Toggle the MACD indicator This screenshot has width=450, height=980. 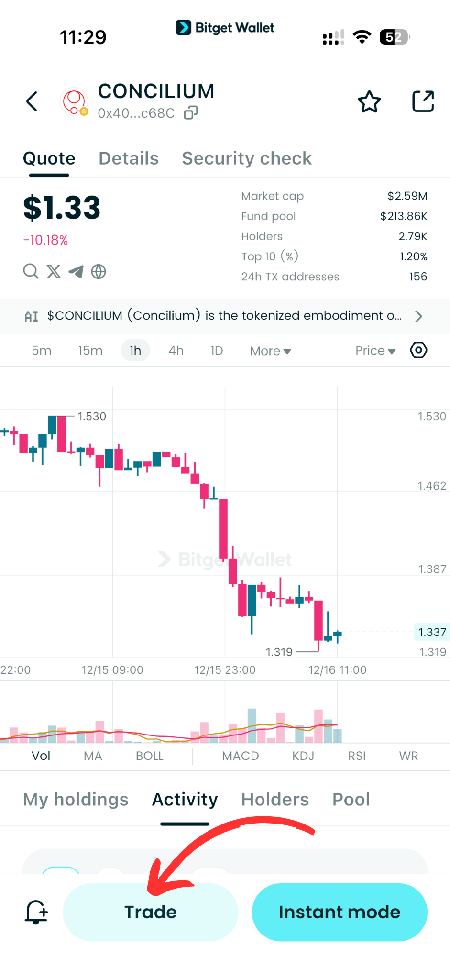coord(241,756)
